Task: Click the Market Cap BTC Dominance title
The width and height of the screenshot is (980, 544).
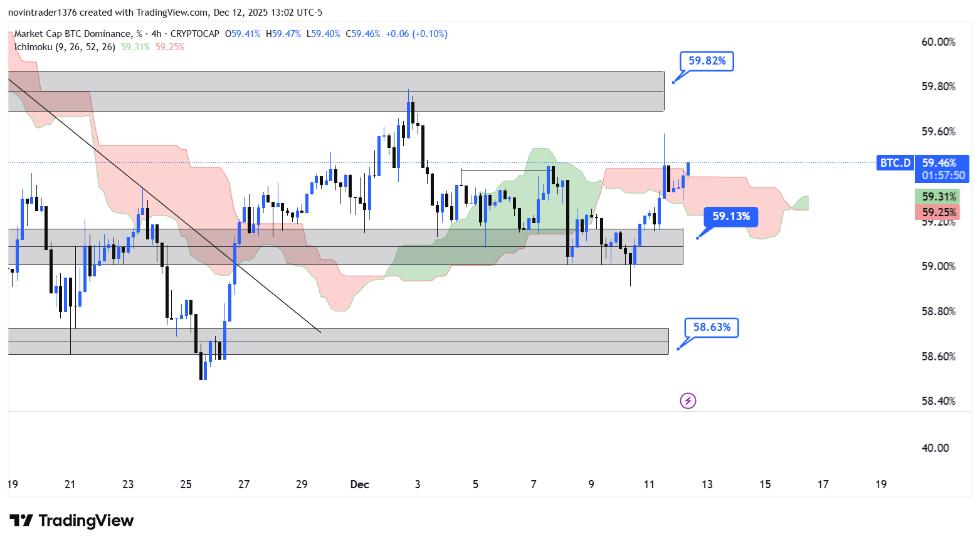Action: pos(73,34)
